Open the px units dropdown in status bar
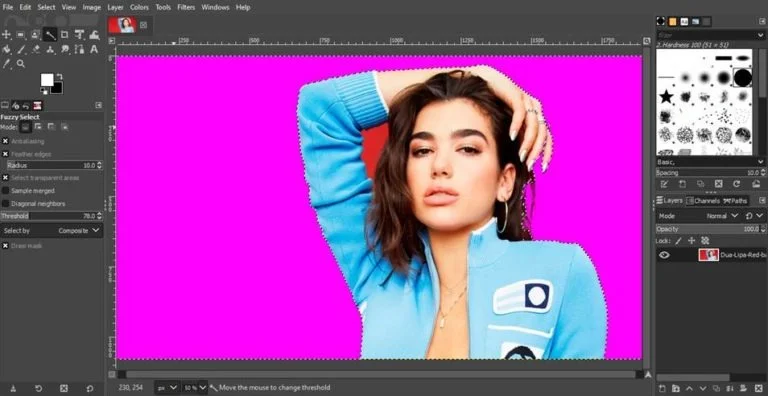The width and height of the screenshot is (768, 396). (168, 388)
